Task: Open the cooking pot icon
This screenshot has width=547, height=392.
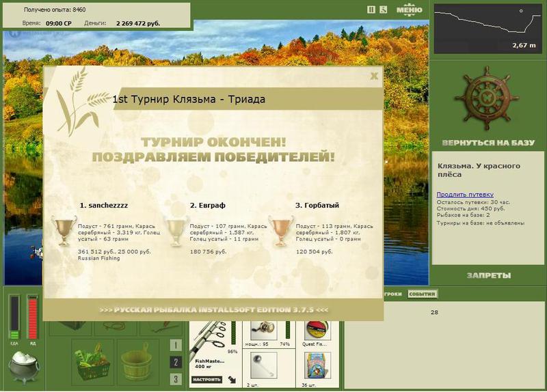Action: [x=24, y=367]
